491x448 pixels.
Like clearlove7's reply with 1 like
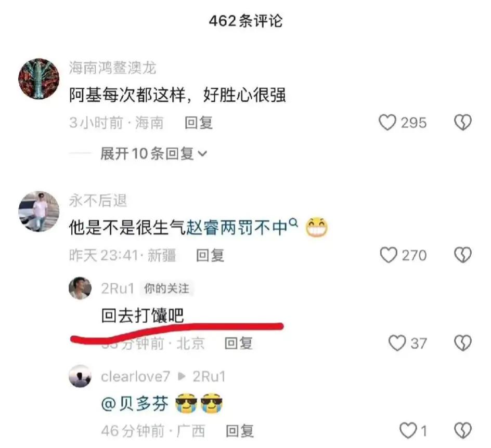click(x=408, y=430)
